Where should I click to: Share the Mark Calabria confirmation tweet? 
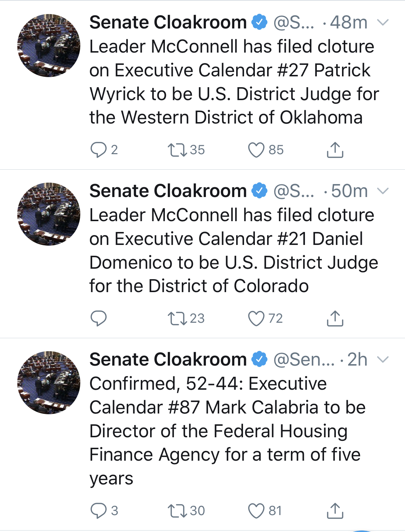(335, 511)
